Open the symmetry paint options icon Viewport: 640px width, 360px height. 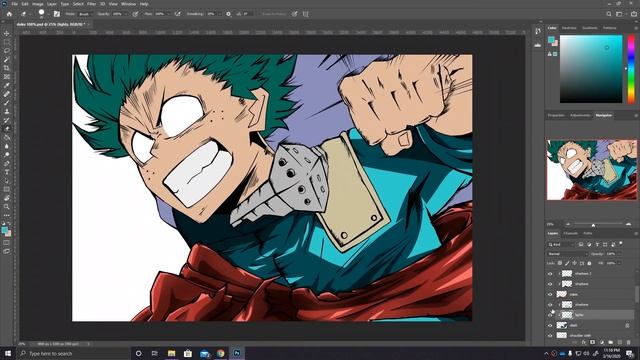click(305, 14)
